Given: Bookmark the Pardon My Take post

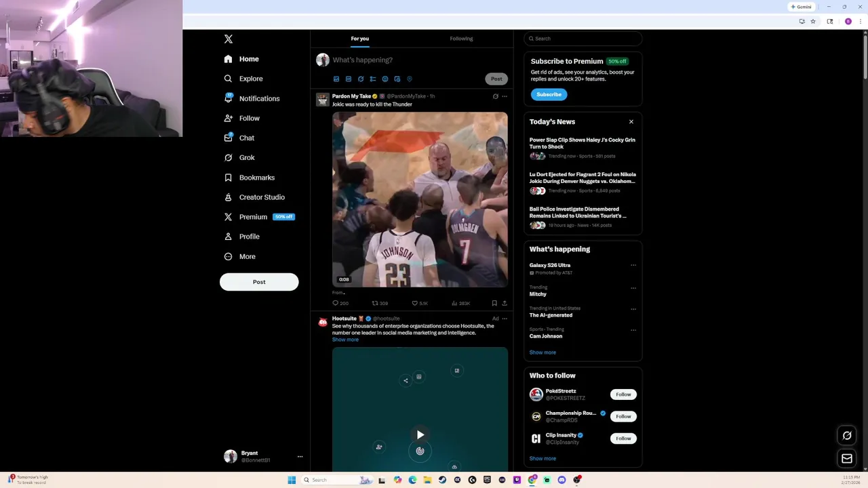Looking at the screenshot, I should pos(494,303).
